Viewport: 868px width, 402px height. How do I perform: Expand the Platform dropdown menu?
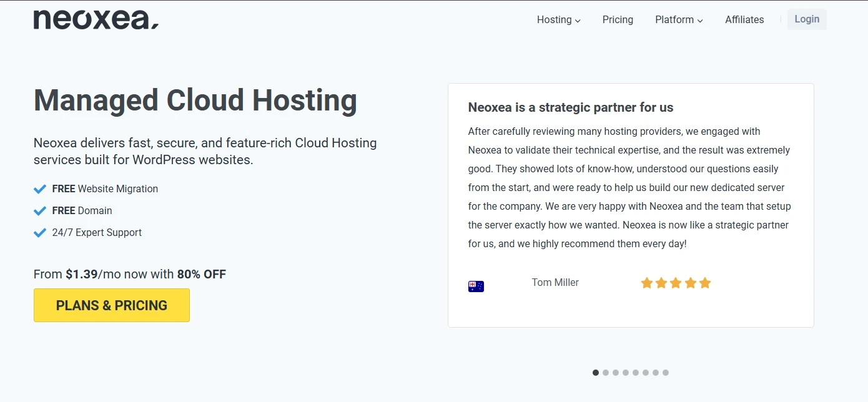click(x=679, y=19)
